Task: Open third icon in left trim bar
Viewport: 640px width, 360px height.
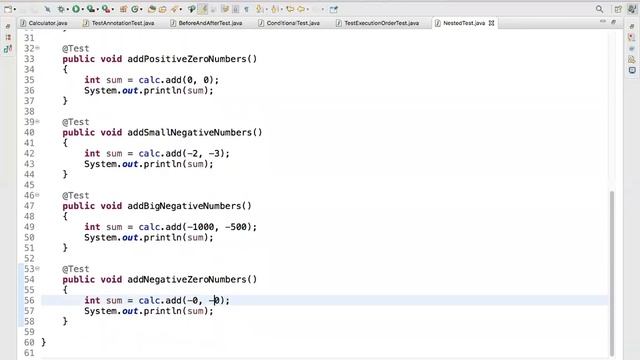Action: point(8,49)
